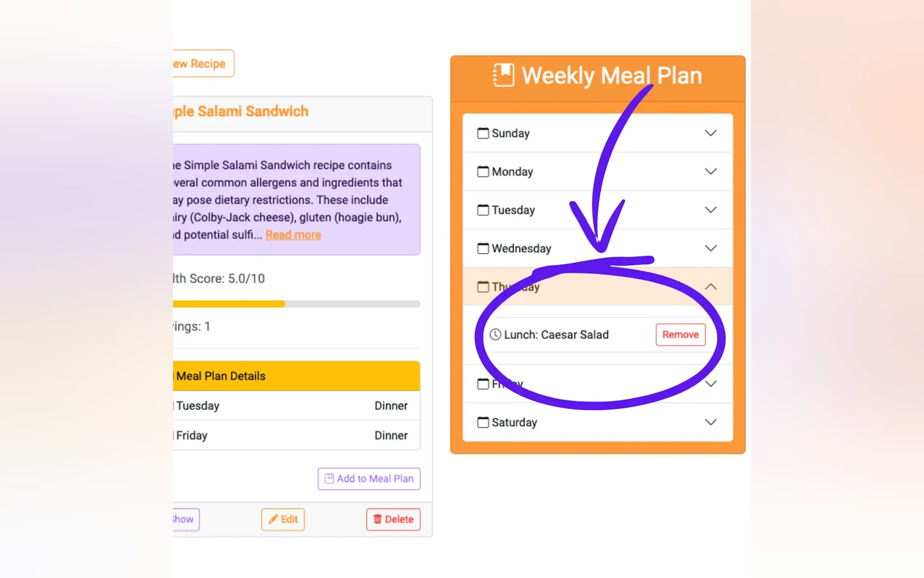Click the calendar icon beside Wednesday
This screenshot has width=924, height=578.
pos(483,249)
